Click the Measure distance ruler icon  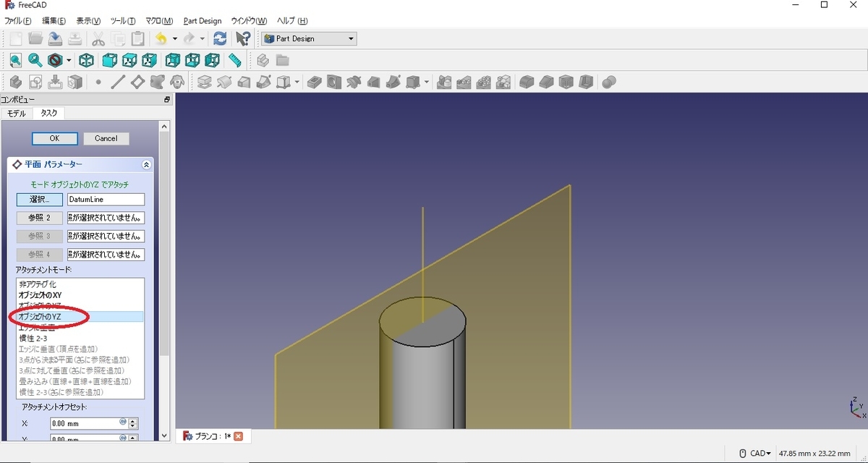(x=234, y=60)
